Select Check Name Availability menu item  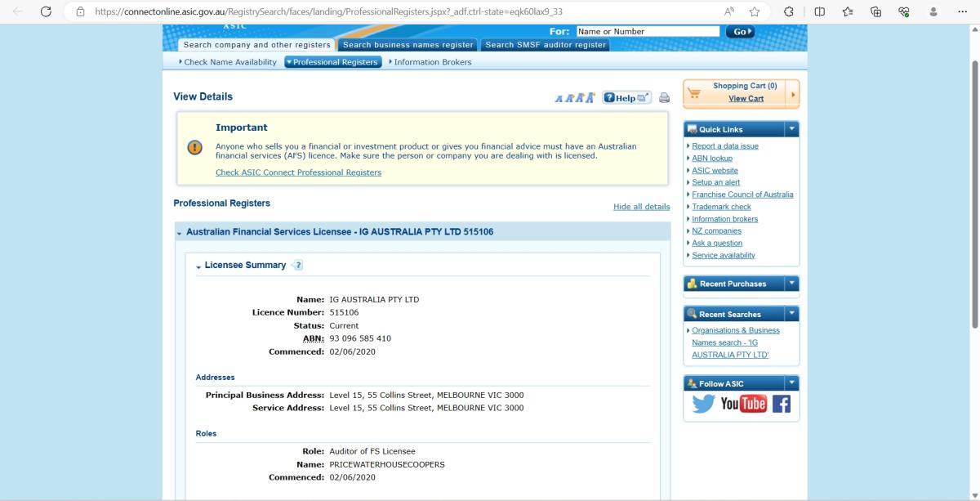pos(229,62)
